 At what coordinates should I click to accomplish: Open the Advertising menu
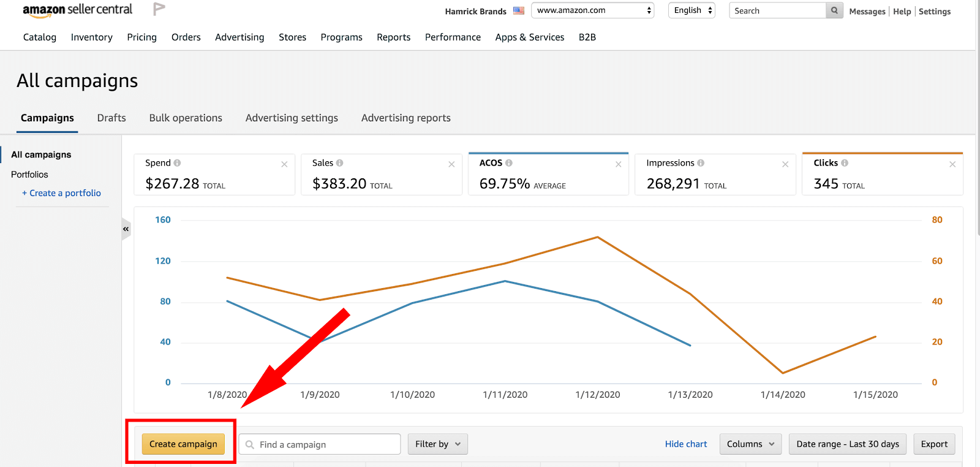click(x=239, y=37)
